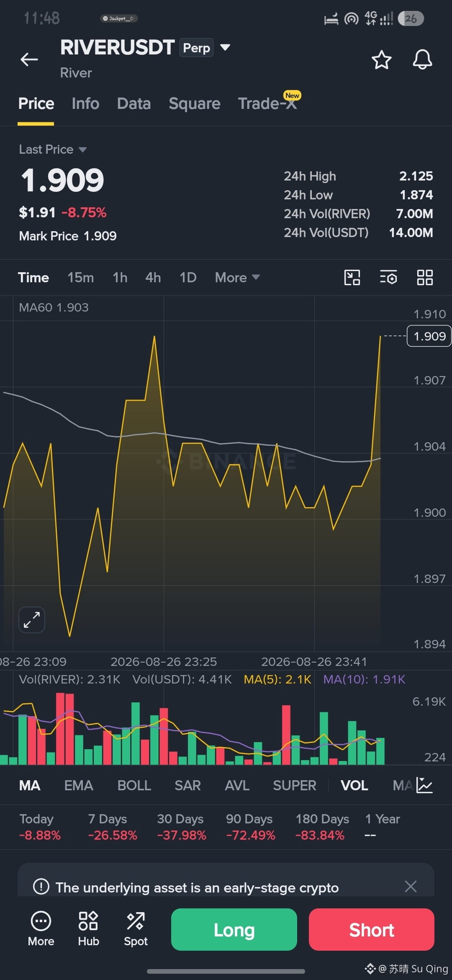This screenshot has width=452, height=980.
Task: Open the More timeframes dropdown
Action: tap(237, 277)
